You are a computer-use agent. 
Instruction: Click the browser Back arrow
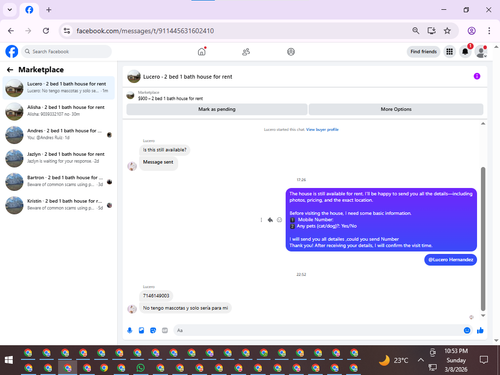tap(11, 31)
